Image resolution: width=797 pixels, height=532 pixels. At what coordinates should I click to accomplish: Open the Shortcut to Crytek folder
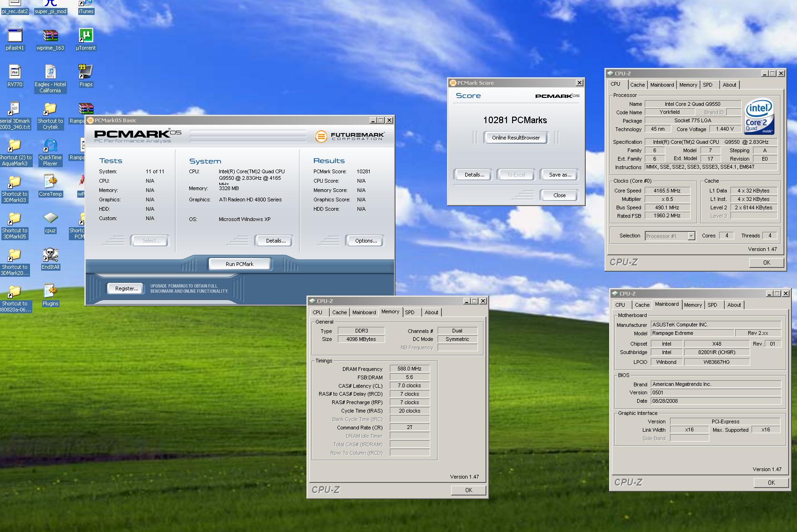50,116
